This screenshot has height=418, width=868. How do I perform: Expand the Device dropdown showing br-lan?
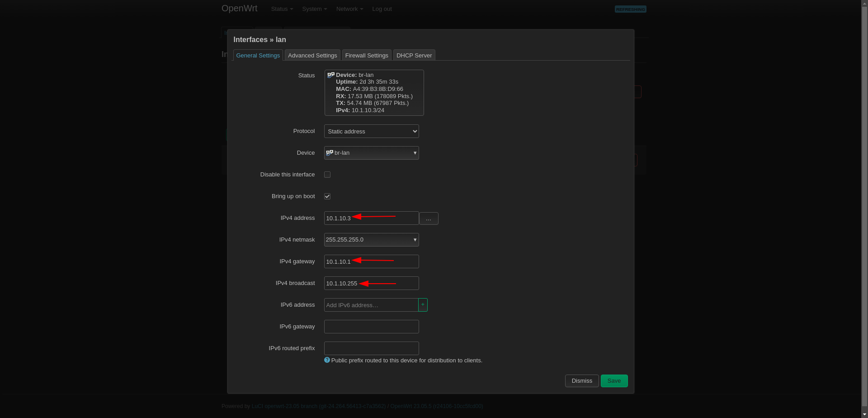[x=372, y=153]
